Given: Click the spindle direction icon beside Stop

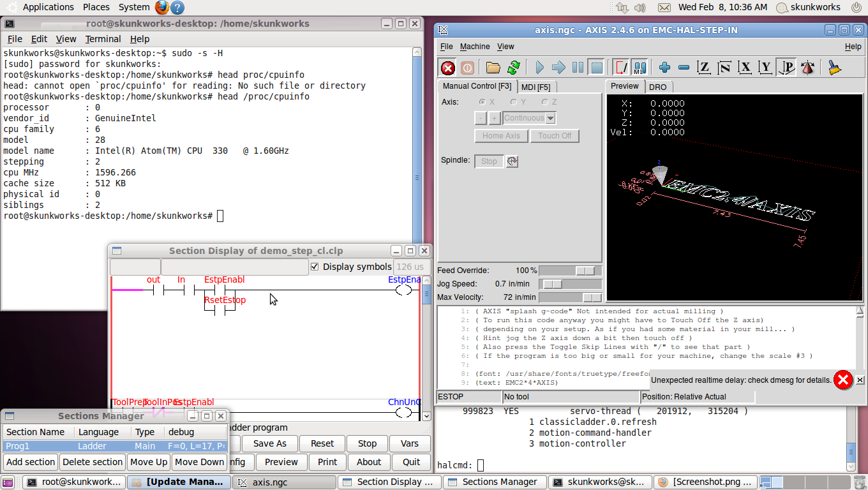Looking at the screenshot, I should coord(512,161).
